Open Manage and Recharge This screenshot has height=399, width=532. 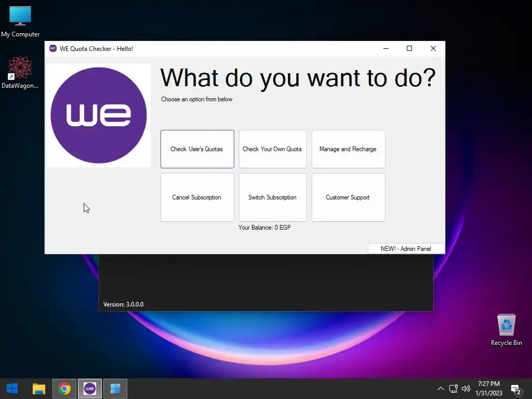(348, 149)
